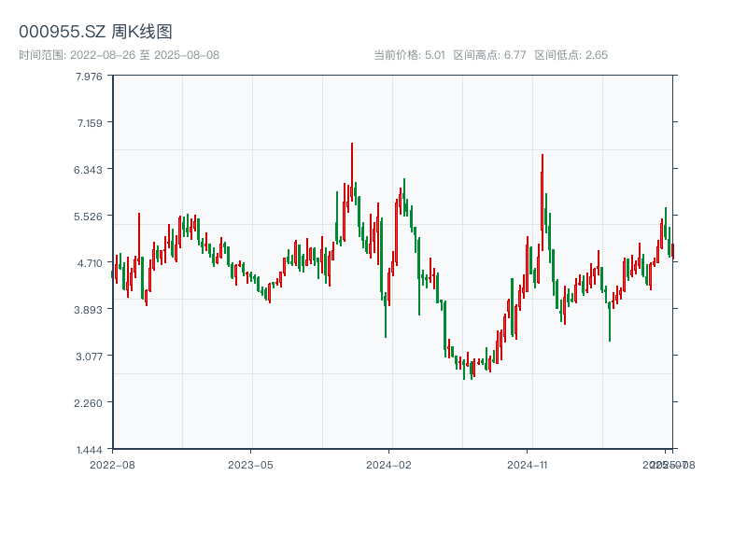The width and height of the screenshot is (747, 560).
Task: Click the 000955.SZ 周K线图 chart title
Action: pos(95,32)
